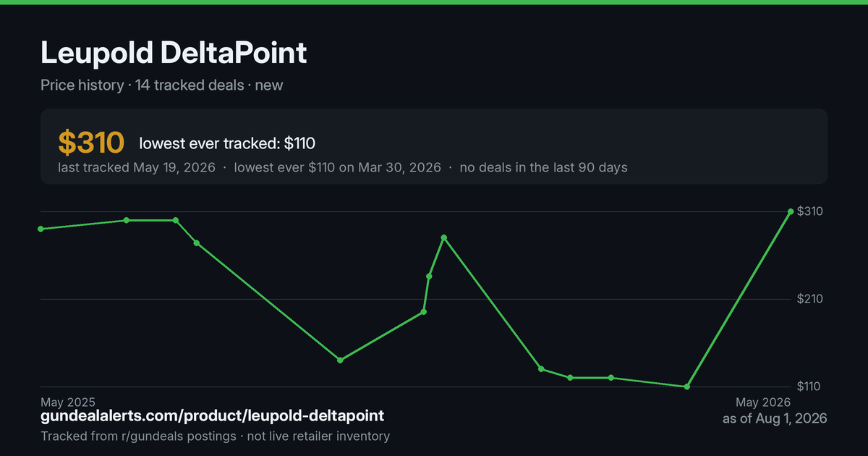Screen dimensions: 868x456
Task: Click the 'Tracked from r/gundeals postings' note
Action: pyautogui.click(x=138, y=436)
